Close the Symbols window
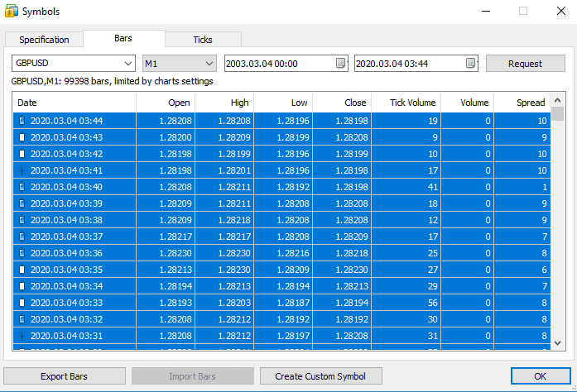Image resolution: width=577 pixels, height=392 pixels. (560, 11)
